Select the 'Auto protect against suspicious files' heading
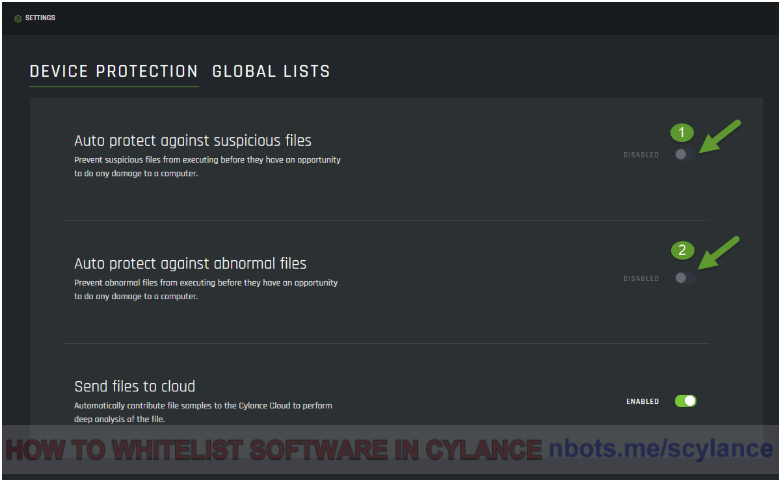 pos(193,141)
